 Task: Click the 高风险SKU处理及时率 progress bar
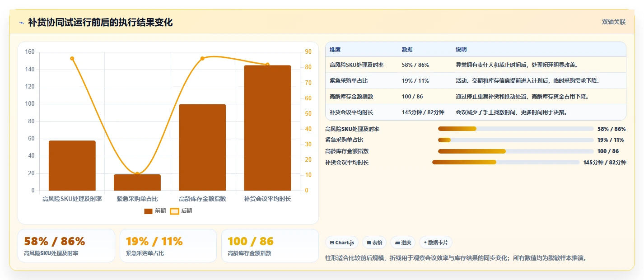pos(516,129)
